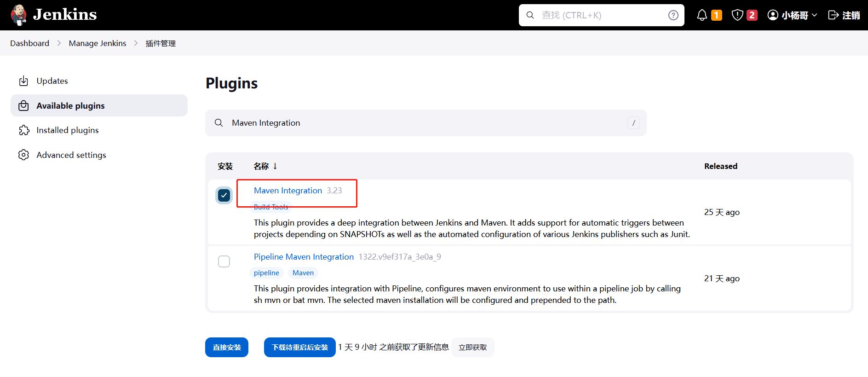Check the Pipeline Maven Integration checkbox
The width and height of the screenshot is (868, 377).
[x=224, y=261]
